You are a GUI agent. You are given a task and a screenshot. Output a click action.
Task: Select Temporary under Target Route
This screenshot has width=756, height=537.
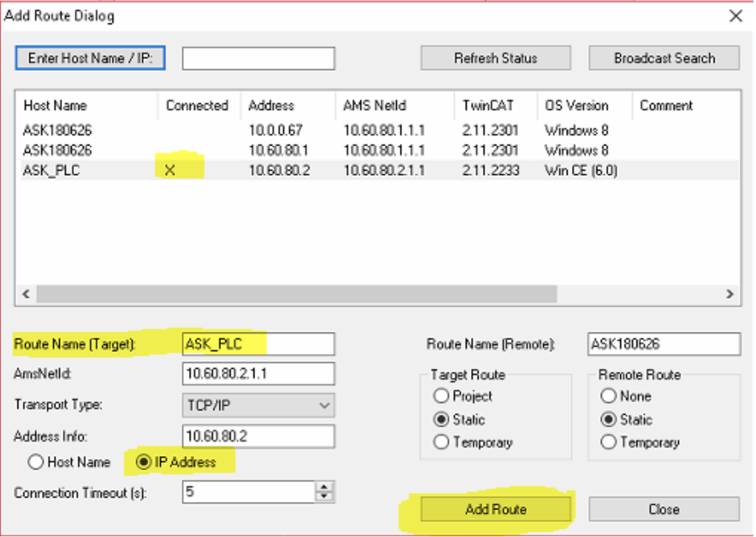[441, 442]
